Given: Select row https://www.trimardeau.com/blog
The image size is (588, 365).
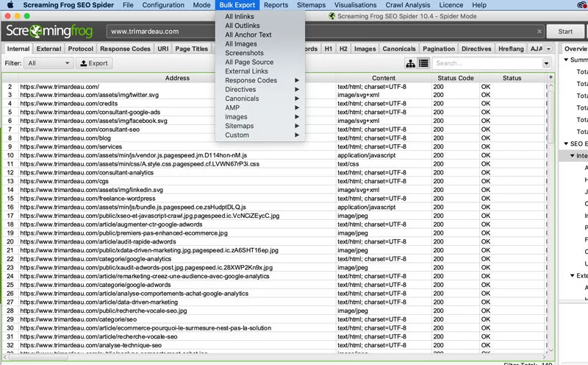Looking at the screenshot, I should point(274,138).
